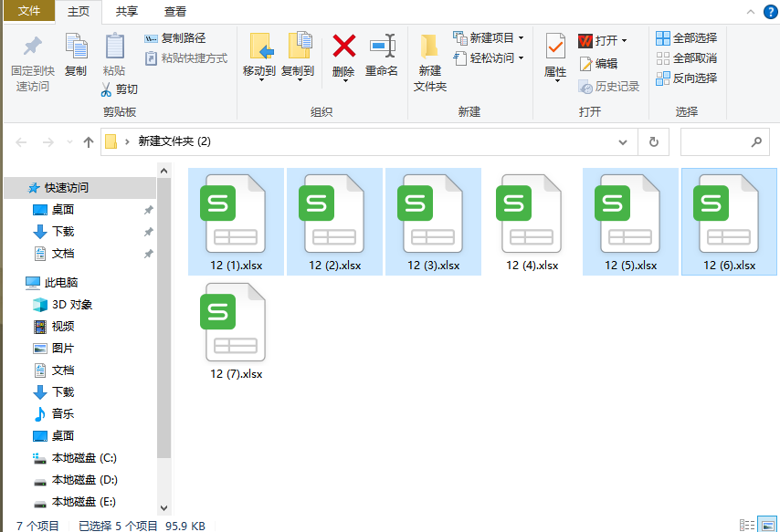Click the Pin to Quick Access icon
Image resolution: width=780 pixels, height=532 pixels.
(33, 47)
